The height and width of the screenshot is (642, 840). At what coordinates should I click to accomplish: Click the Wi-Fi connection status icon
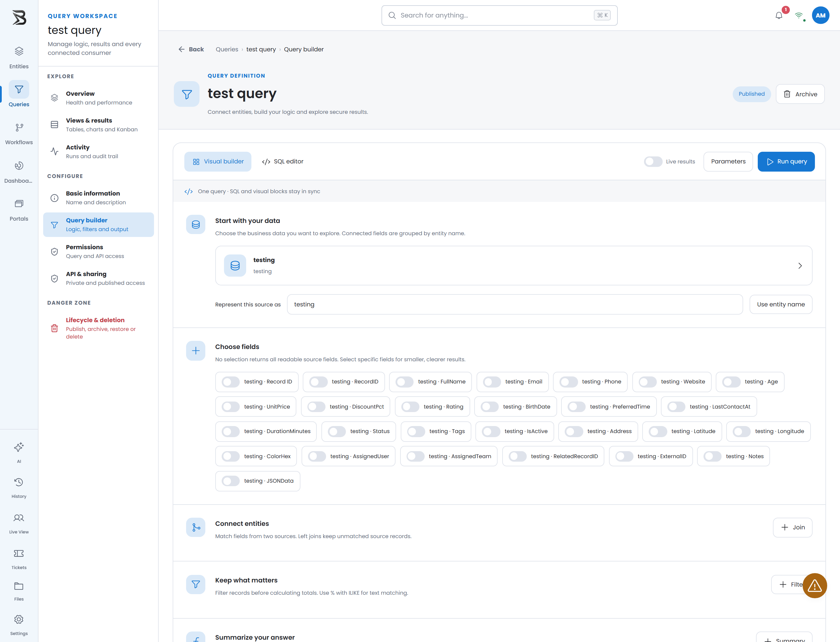pyautogui.click(x=799, y=16)
